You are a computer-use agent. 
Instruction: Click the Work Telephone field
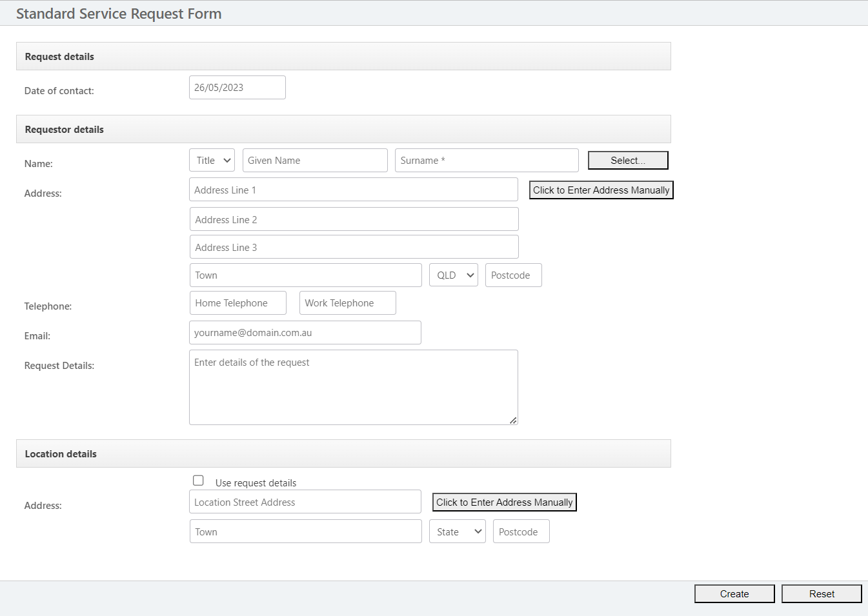[x=347, y=303]
